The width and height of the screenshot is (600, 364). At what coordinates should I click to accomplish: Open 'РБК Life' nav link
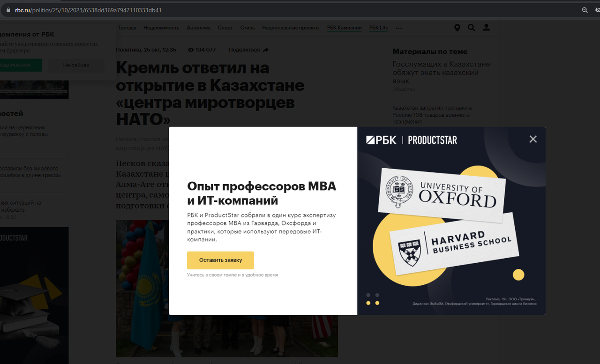379,28
